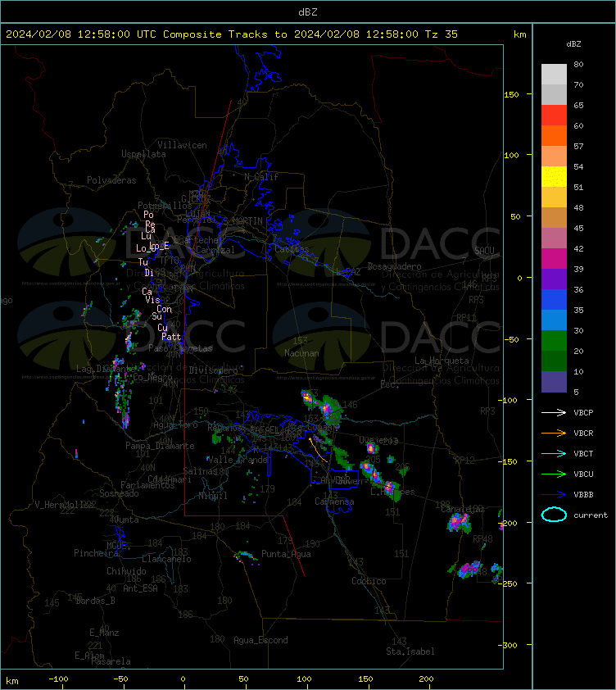Click the Villavicen place label
616x690 pixels.
point(182,145)
